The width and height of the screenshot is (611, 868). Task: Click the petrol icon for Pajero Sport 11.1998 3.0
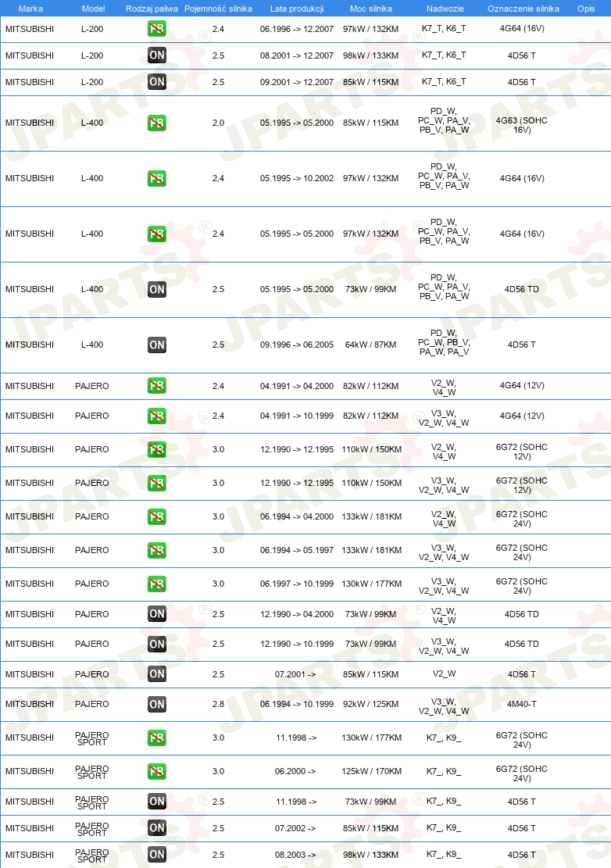point(156,738)
